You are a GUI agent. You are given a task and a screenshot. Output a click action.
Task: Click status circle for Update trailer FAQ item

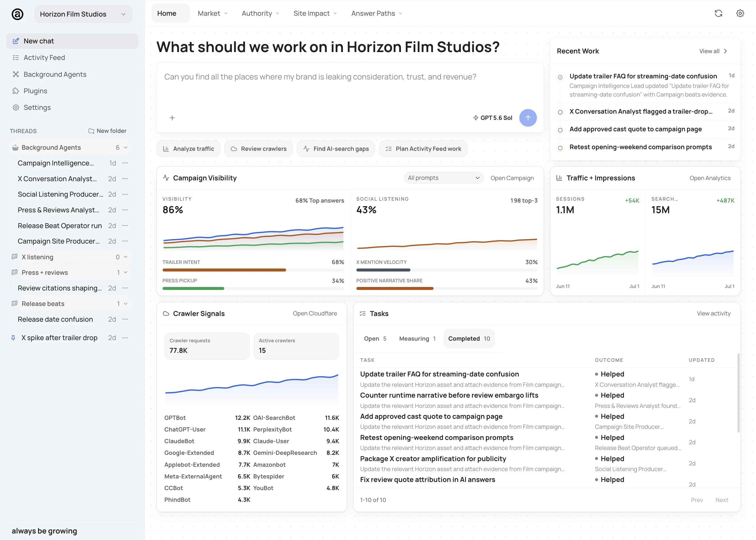click(x=560, y=77)
